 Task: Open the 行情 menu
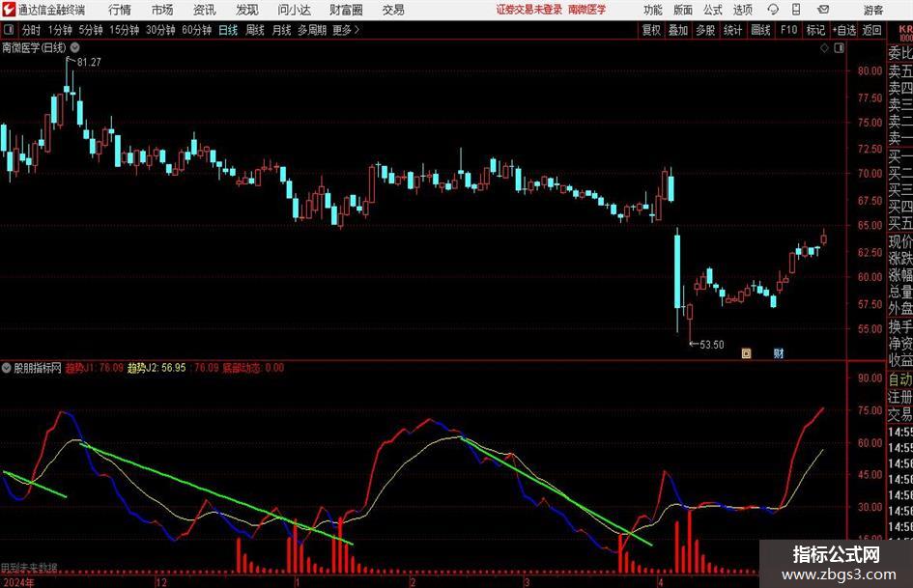point(120,10)
